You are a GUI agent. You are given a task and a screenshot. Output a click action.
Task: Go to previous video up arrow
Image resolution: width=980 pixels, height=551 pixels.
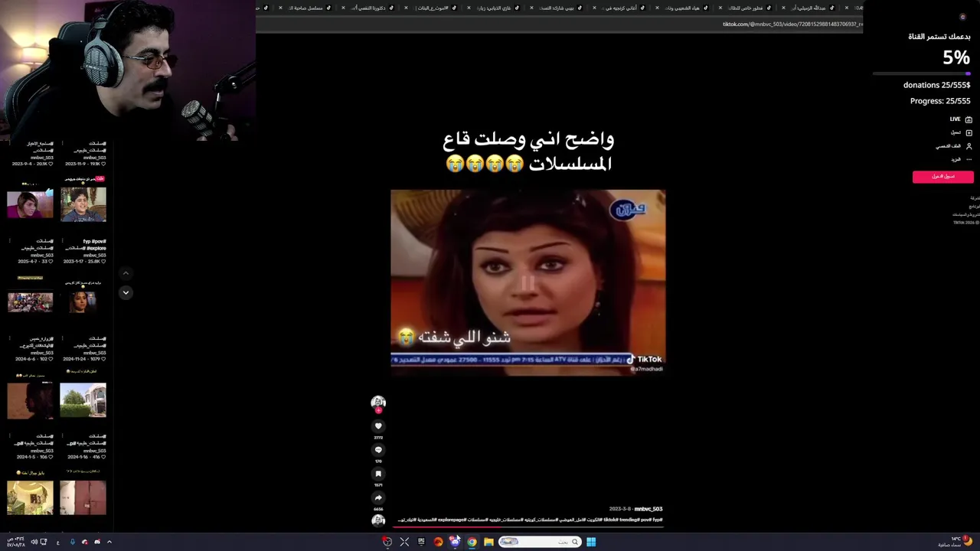tap(126, 273)
